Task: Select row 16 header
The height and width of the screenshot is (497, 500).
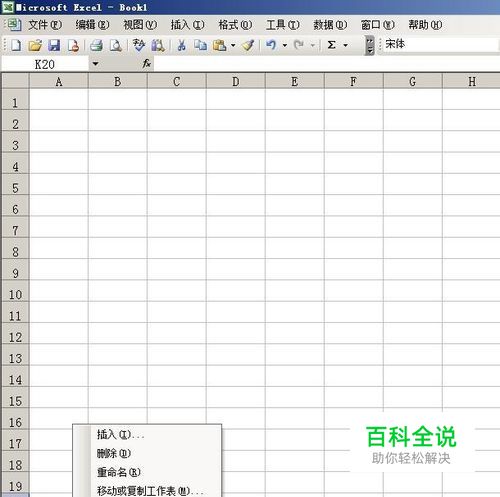Action: [x=15, y=419]
